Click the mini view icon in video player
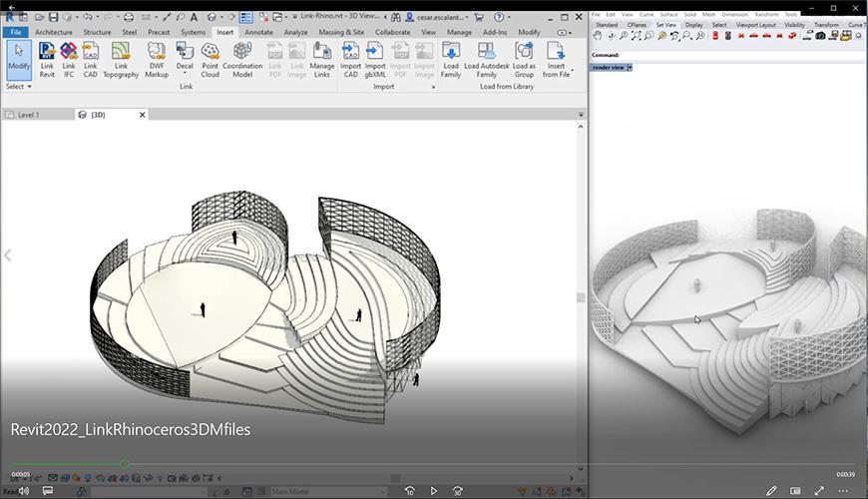This screenshot has height=499, width=868. 795,491
